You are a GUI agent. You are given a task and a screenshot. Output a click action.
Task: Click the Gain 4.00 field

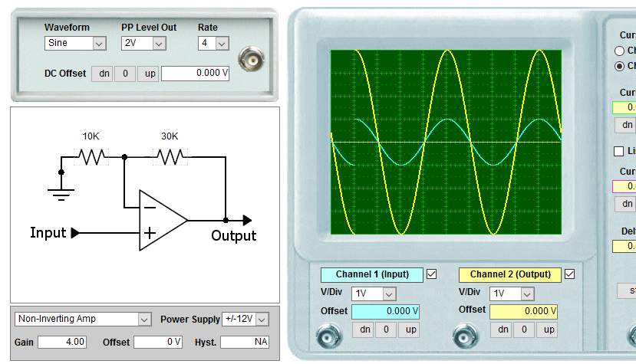(x=61, y=342)
